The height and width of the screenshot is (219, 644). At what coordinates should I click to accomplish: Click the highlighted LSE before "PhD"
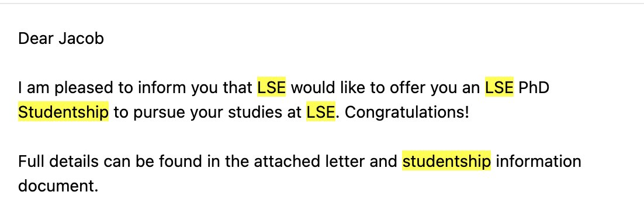click(499, 87)
